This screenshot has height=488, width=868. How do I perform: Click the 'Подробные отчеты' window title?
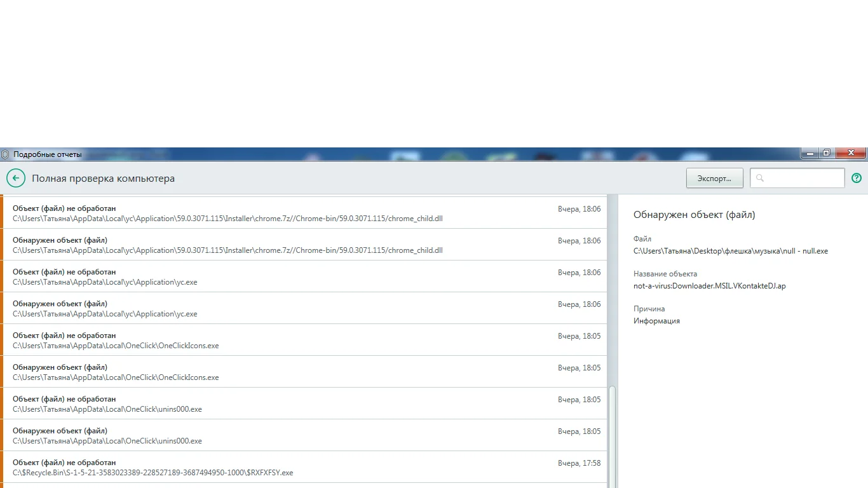click(48, 154)
